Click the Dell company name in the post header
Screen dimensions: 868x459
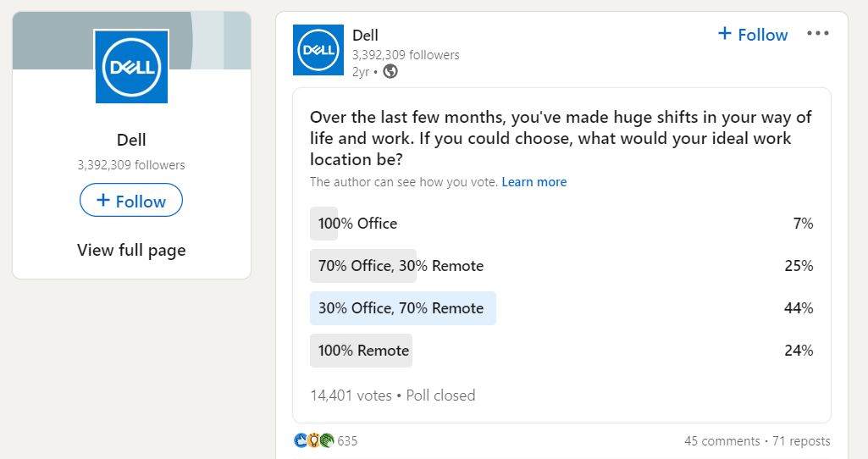365,36
